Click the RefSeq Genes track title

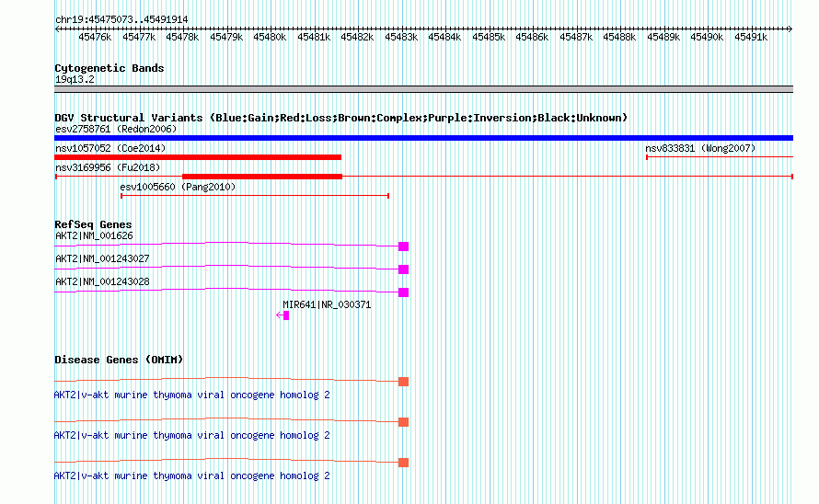click(93, 224)
